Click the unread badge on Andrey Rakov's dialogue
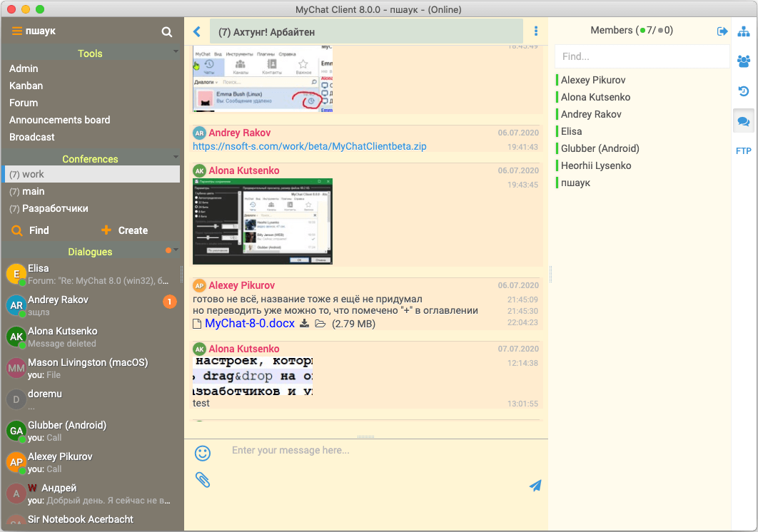 pos(169,302)
